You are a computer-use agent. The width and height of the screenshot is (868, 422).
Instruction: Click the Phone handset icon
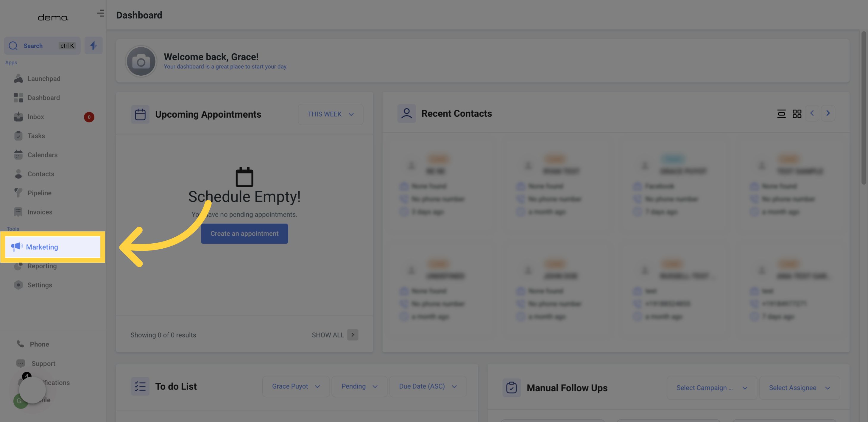pos(21,344)
